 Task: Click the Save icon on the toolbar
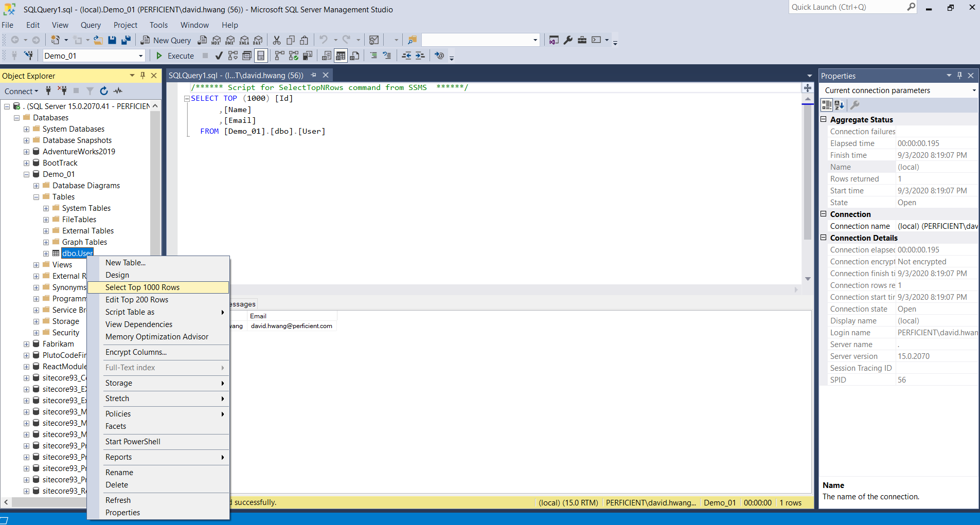[112, 40]
